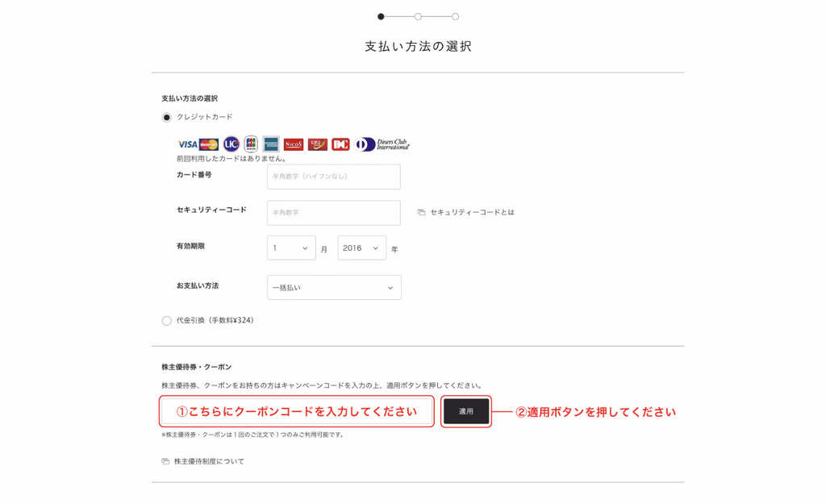
Task: Click the Diners Club International logo
Action: [x=382, y=144]
